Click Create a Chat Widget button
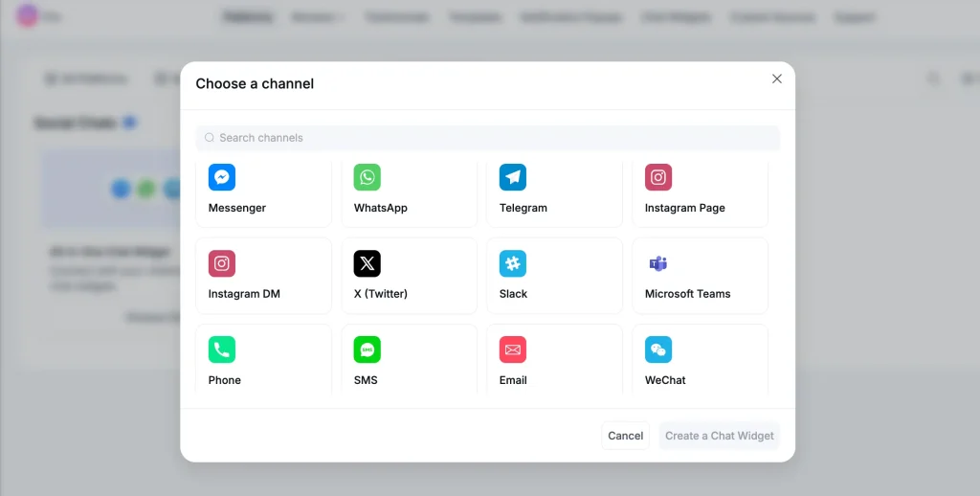This screenshot has height=496, width=980. [x=720, y=436]
